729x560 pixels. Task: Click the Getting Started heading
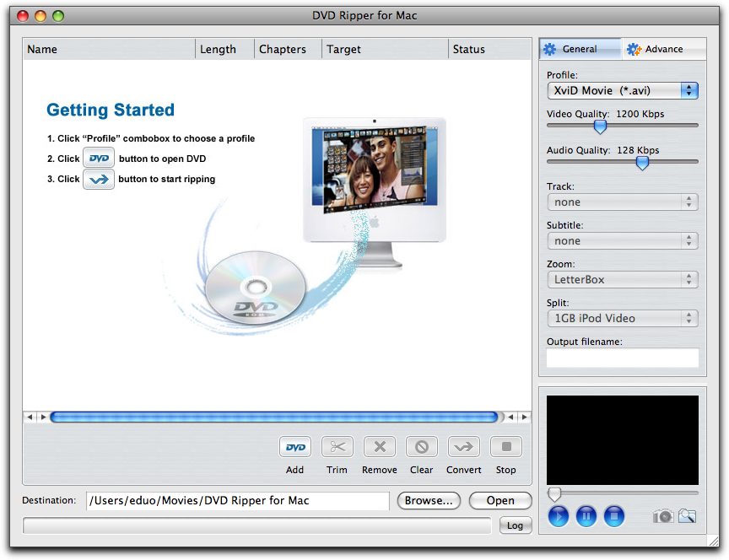click(x=111, y=110)
